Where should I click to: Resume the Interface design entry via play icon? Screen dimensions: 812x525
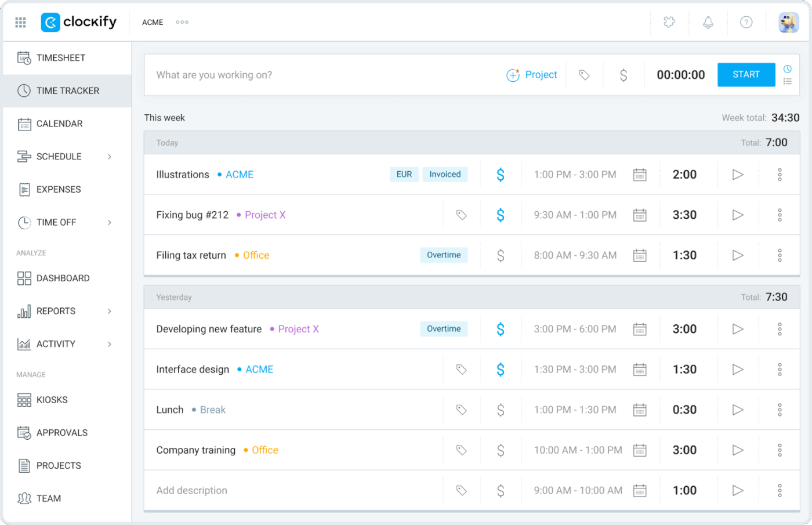click(737, 369)
